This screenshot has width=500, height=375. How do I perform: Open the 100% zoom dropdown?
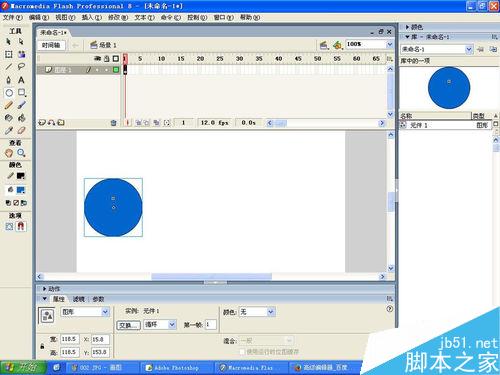click(389, 44)
